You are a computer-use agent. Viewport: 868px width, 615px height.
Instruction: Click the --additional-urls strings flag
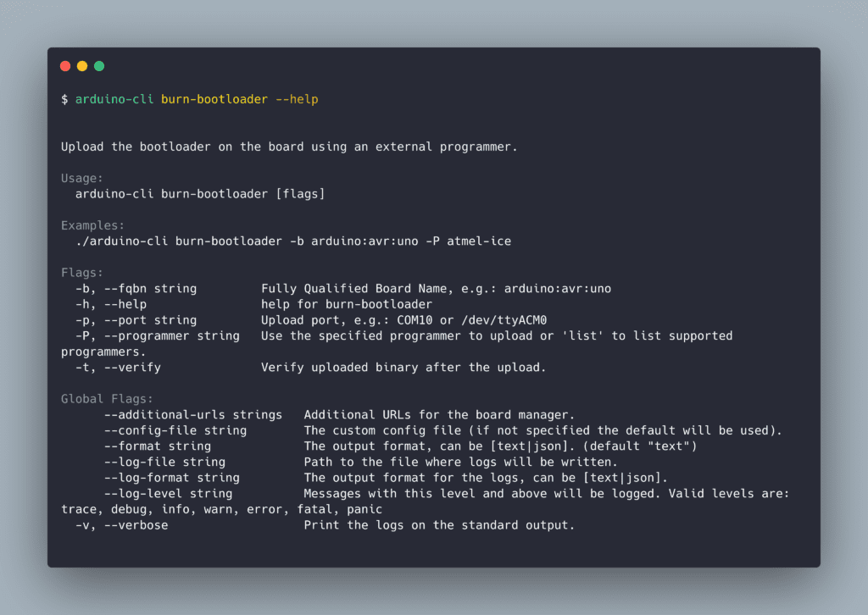click(193, 415)
